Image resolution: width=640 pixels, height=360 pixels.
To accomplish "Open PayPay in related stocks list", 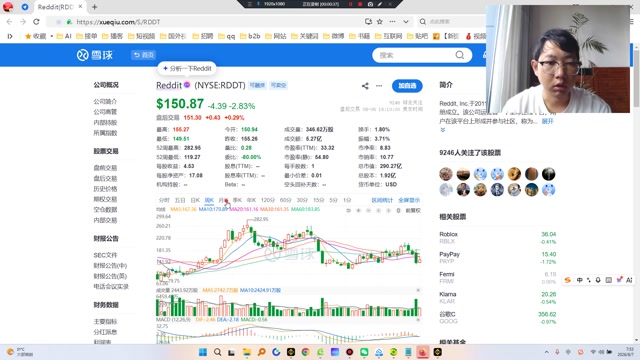I will (x=449, y=254).
